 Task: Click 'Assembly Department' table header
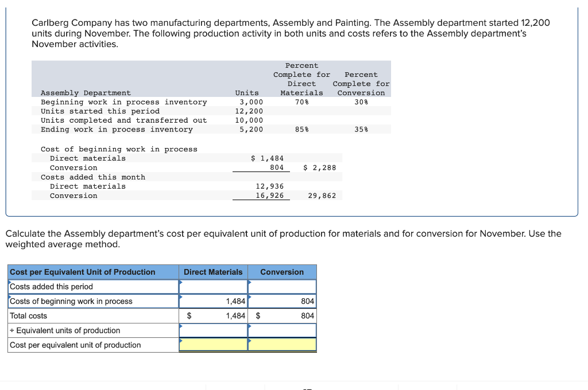86,93
